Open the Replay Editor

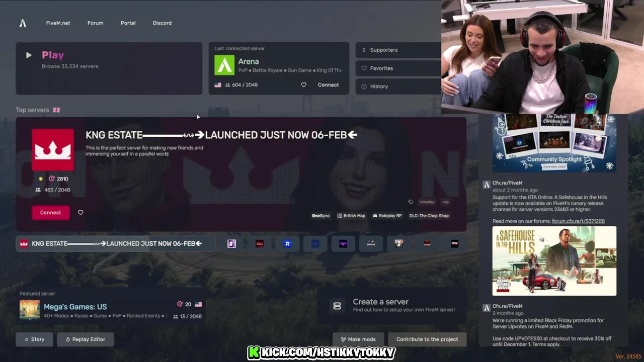point(85,339)
